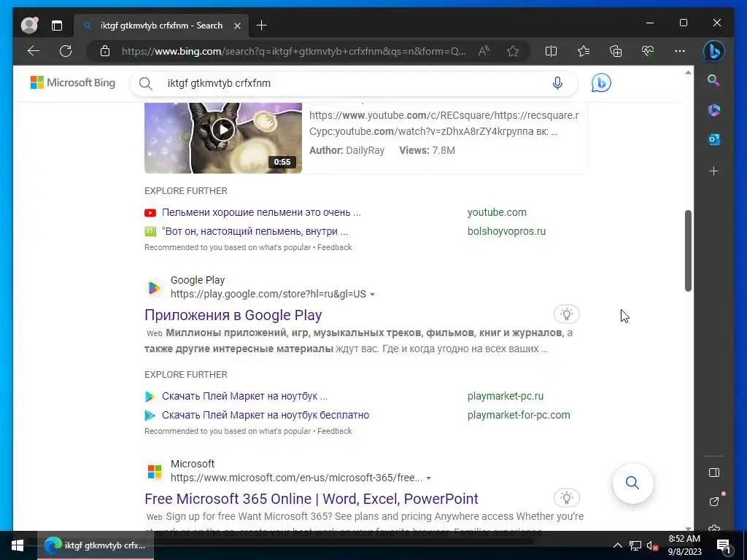
Task: Open 'Скачать Плей Маркет на ноутбук бесплатно'
Action: point(266,415)
